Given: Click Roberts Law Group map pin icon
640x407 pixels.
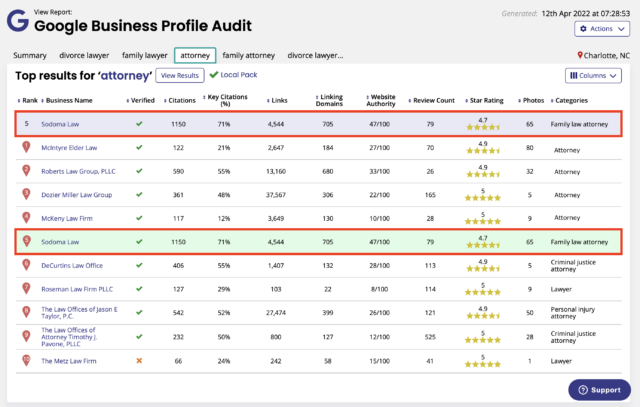Looking at the screenshot, I should [28, 171].
